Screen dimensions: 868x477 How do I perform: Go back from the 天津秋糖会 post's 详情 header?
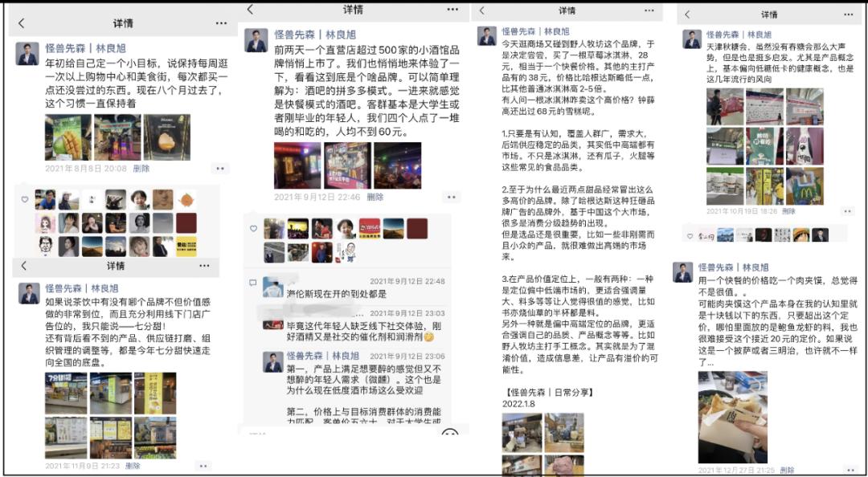(x=687, y=14)
